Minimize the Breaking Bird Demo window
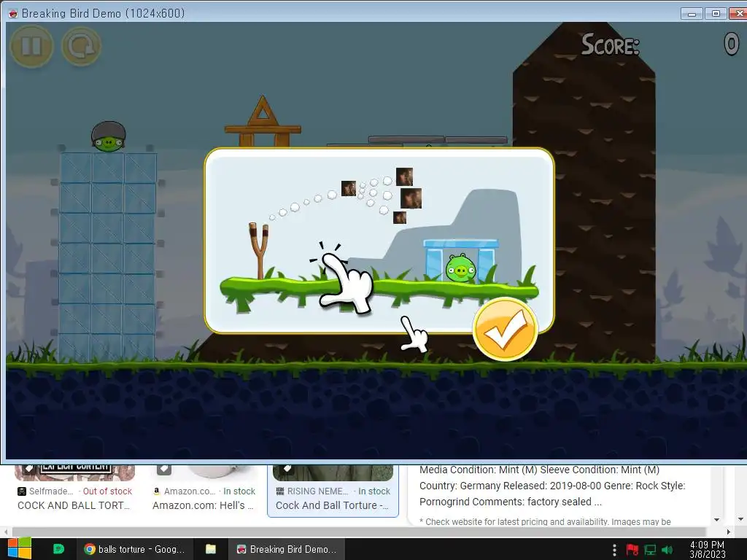 pyautogui.click(x=692, y=13)
